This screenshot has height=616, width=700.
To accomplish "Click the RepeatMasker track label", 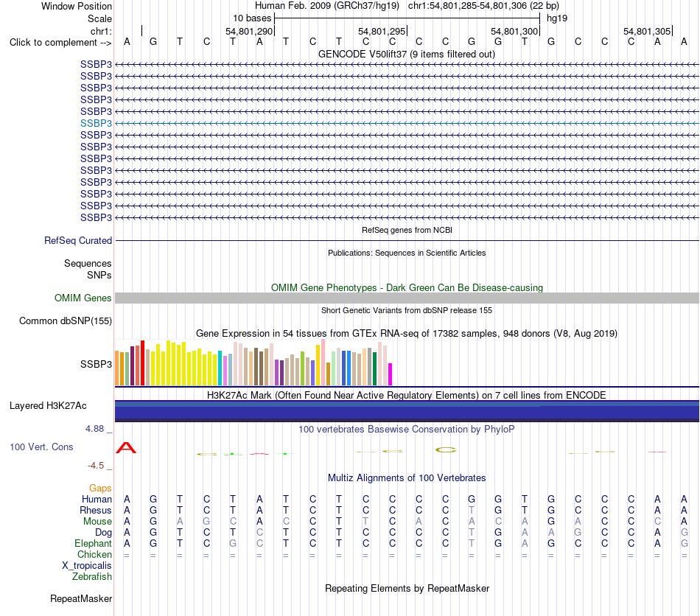I will click(81, 599).
